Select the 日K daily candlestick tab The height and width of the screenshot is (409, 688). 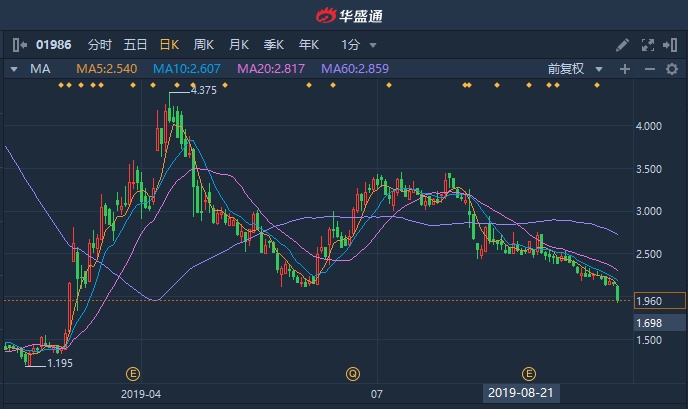click(x=169, y=45)
